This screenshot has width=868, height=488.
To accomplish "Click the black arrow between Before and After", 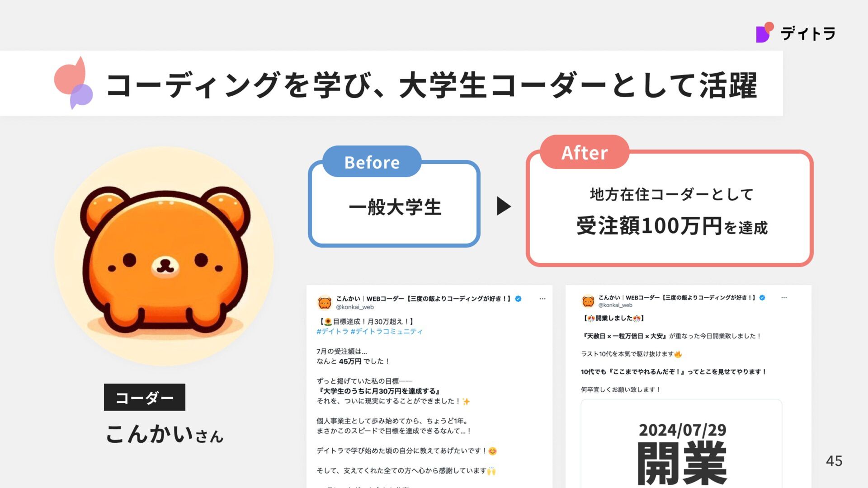I will (504, 206).
